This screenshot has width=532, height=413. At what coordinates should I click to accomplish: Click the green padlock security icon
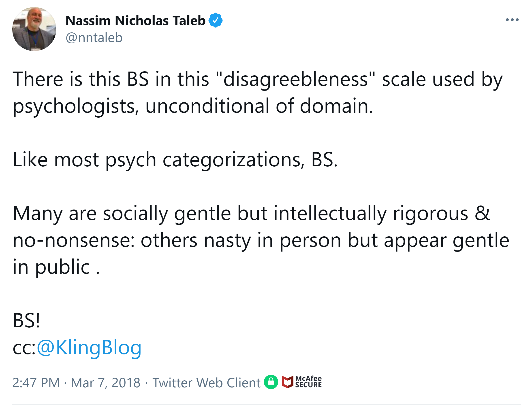[x=271, y=382]
